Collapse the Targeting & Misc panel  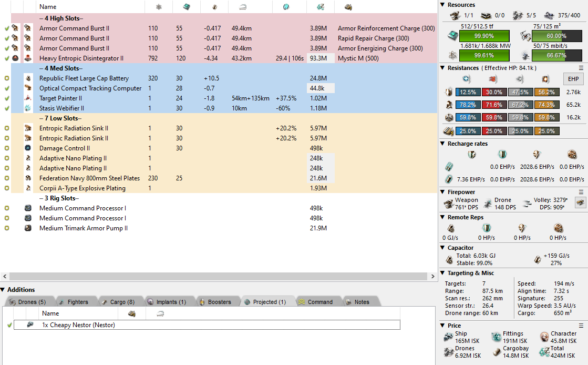[442, 273]
